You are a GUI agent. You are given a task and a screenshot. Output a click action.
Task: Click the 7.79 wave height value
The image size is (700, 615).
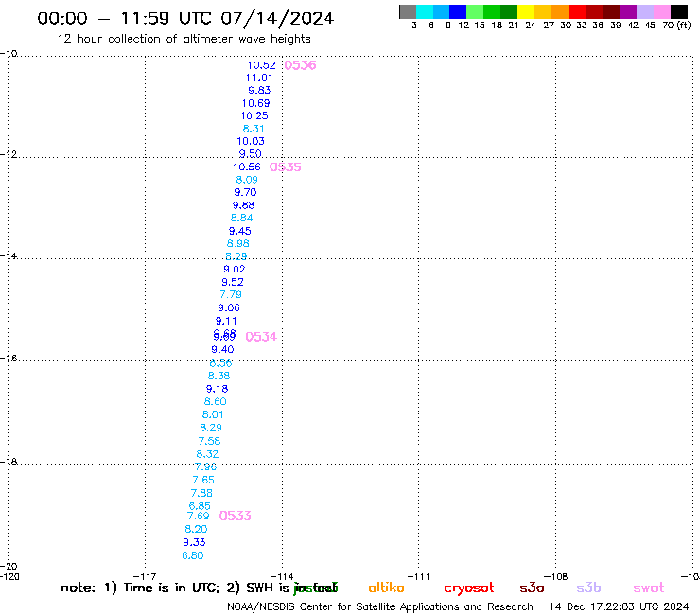tap(231, 294)
